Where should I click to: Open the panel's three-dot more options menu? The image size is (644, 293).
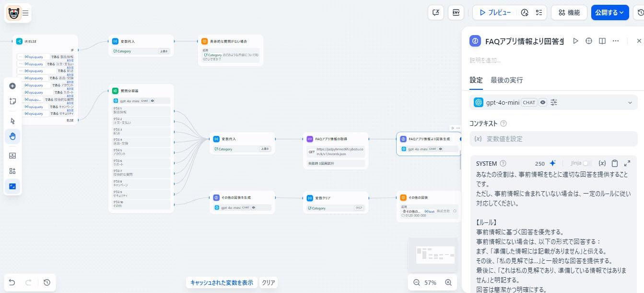(616, 41)
